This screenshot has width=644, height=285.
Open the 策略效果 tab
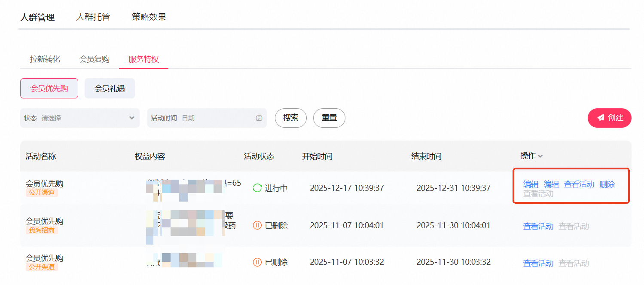[149, 17]
